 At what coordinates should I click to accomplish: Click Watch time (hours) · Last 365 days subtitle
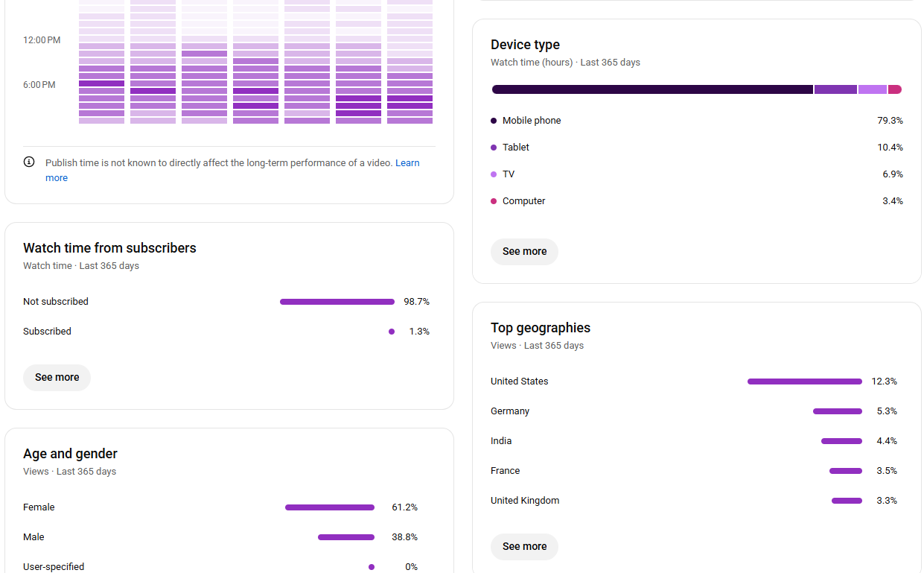pos(565,63)
